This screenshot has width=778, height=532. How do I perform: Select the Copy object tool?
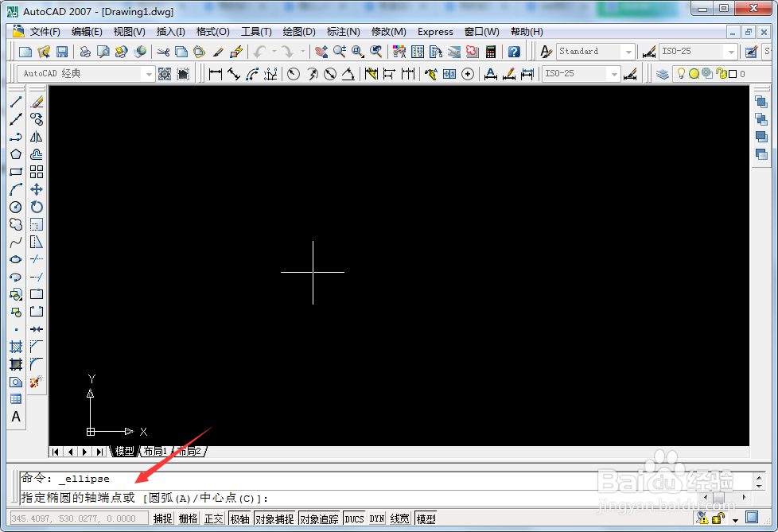[x=37, y=119]
